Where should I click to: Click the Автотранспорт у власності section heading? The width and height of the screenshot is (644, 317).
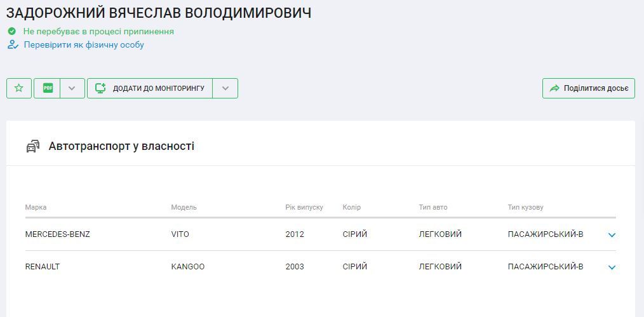click(121, 146)
